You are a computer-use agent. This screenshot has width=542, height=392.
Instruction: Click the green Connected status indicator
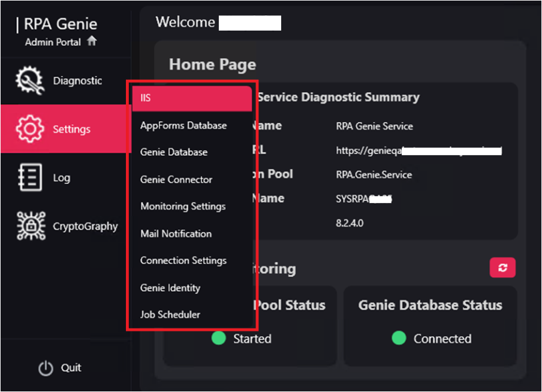pos(399,338)
